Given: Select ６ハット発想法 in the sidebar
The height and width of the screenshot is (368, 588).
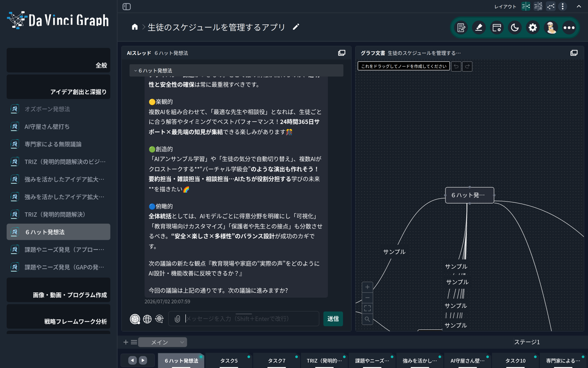Looking at the screenshot, I should point(58,232).
